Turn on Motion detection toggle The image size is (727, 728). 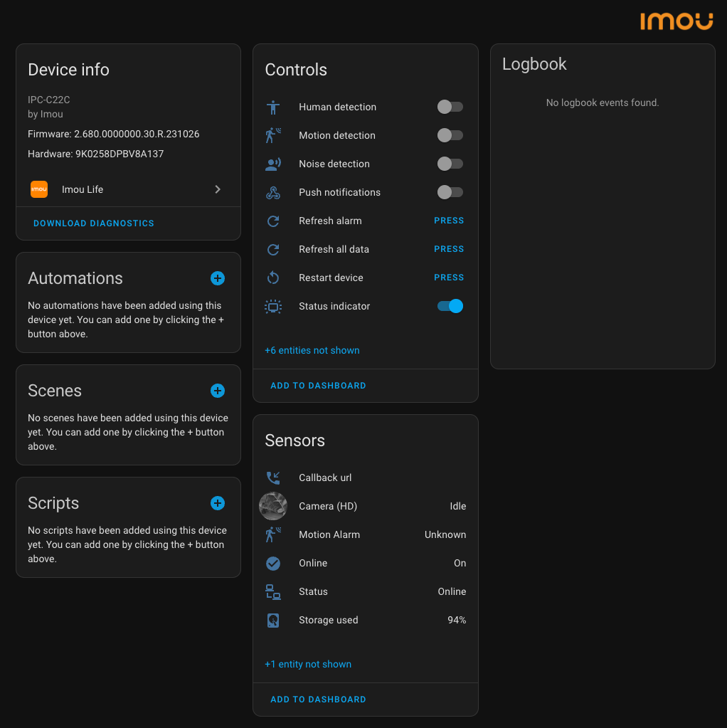pyautogui.click(x=450, y=135)
